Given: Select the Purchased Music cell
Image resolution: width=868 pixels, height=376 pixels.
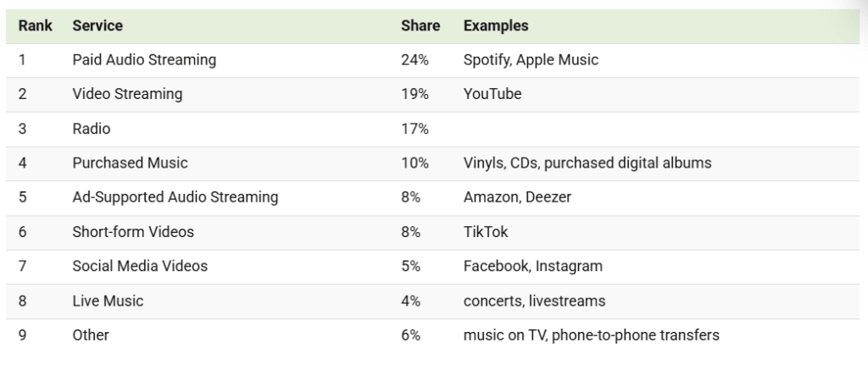Looking at the screenshot, I should point(130,163).
